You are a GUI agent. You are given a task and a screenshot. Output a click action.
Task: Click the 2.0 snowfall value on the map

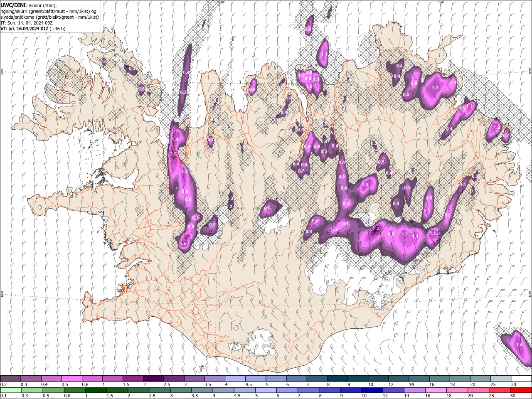click(173, 154)
